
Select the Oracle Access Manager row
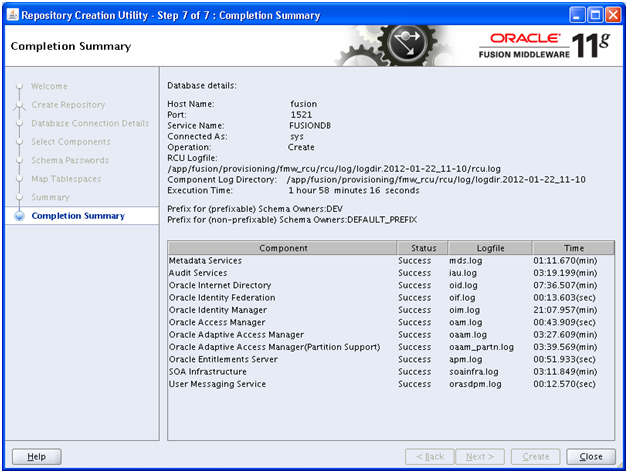(x=391, y=322)
